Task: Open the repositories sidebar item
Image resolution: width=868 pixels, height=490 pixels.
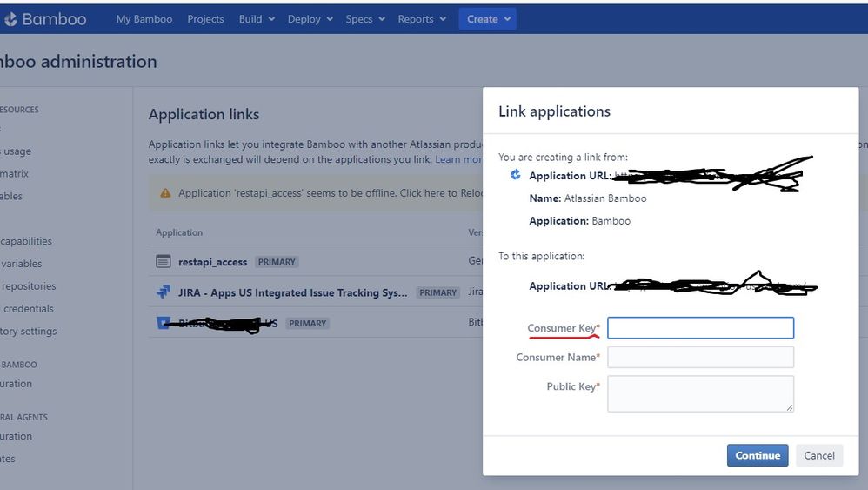Action: pyautogui.click(x=28, y=286)
